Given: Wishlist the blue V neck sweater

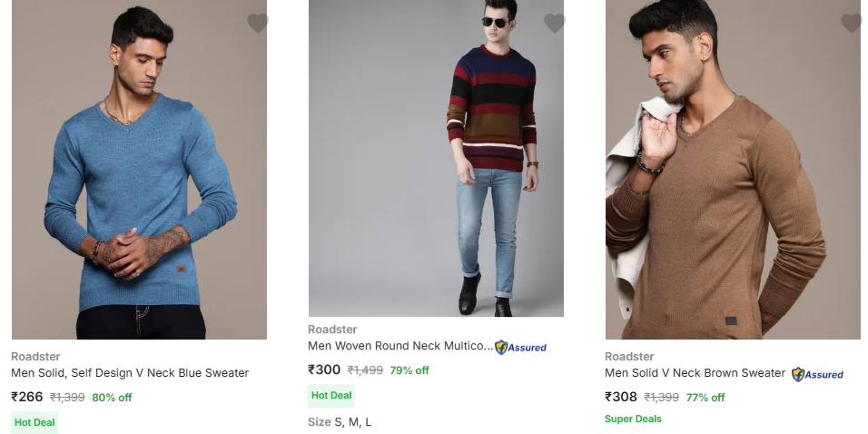Looking at the screenshot, I should click(x=258, y=24).
